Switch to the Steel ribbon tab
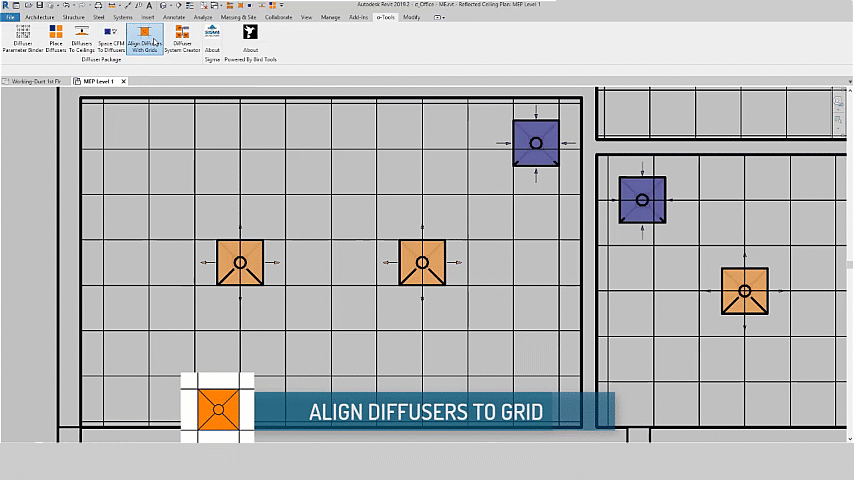Image resolution: width=854 pixels, height=480 pixels. point(99,17)
